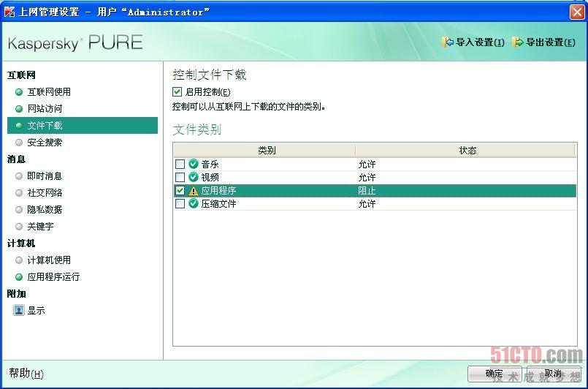Select the 音乐 category name
Image resolution: width=588 pixels, height=389 pixels.
(x=210, y=164)
